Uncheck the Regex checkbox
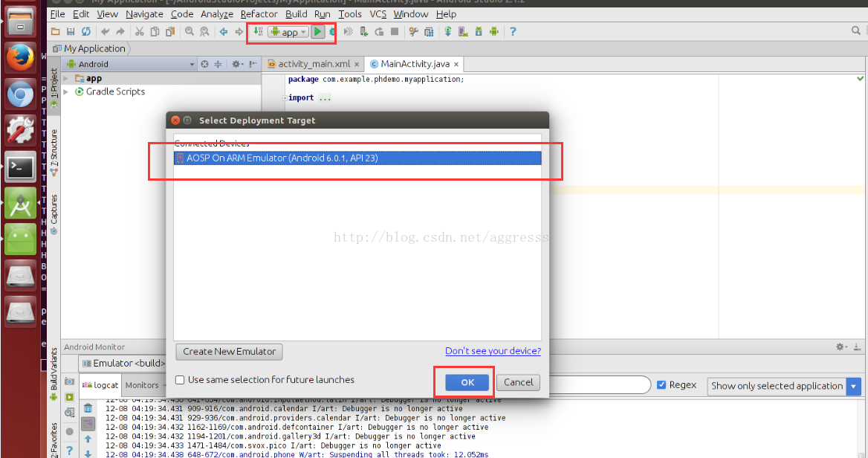 pos(661,385)
